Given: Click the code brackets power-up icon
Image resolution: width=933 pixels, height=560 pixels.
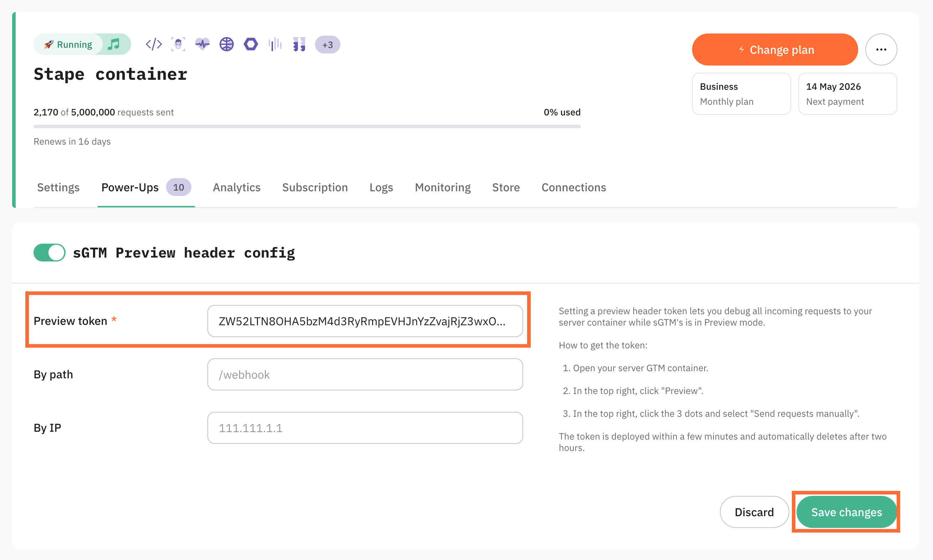Looking at the screenshot, I should click(154, 45).
